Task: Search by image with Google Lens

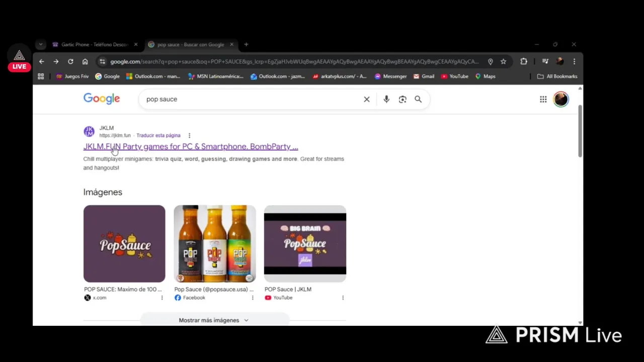Action: click(x=403, y=99)
